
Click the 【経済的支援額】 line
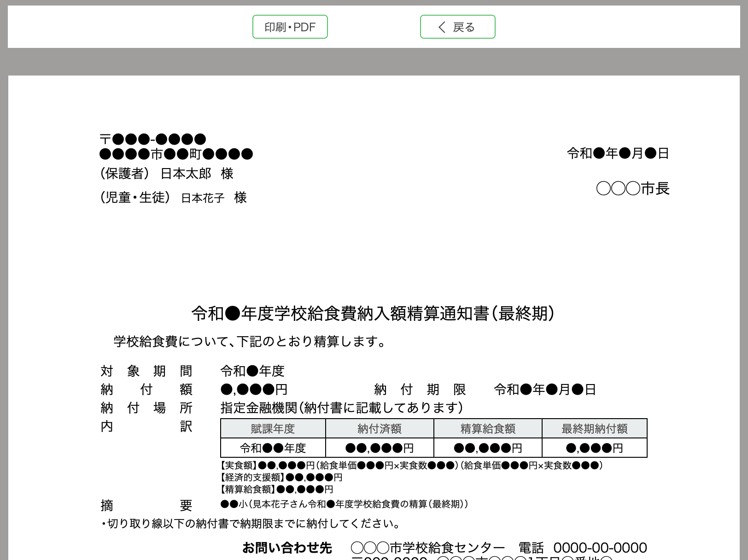pyautogui.click(x=281, y=477)
